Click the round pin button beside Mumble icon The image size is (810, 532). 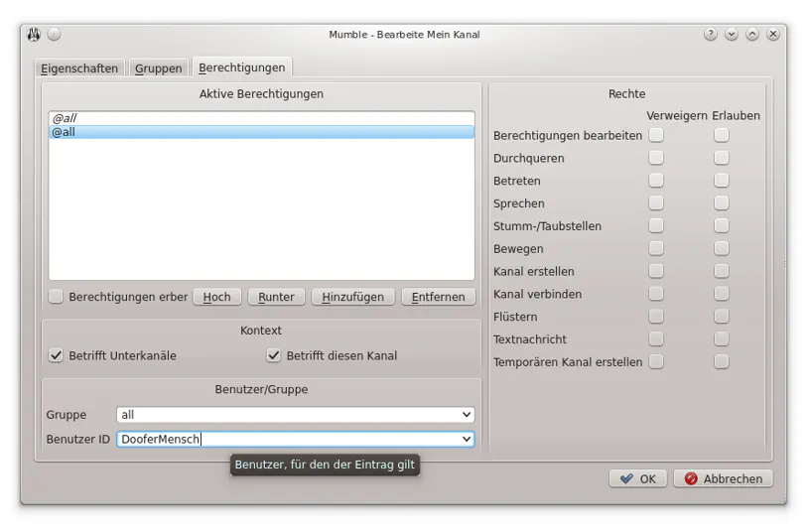[x=54, y=35]
